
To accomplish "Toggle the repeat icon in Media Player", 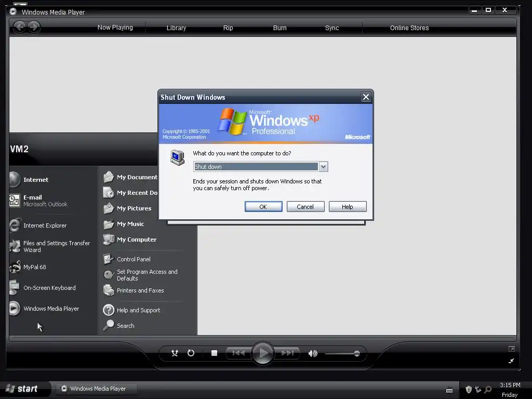I will click(191, 353).
